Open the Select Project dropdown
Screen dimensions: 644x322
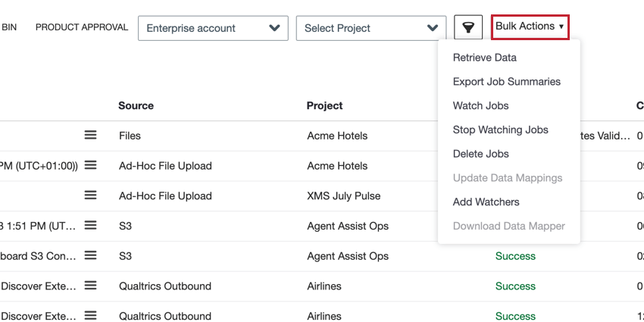pyautogui.click(x=371, y=28)
